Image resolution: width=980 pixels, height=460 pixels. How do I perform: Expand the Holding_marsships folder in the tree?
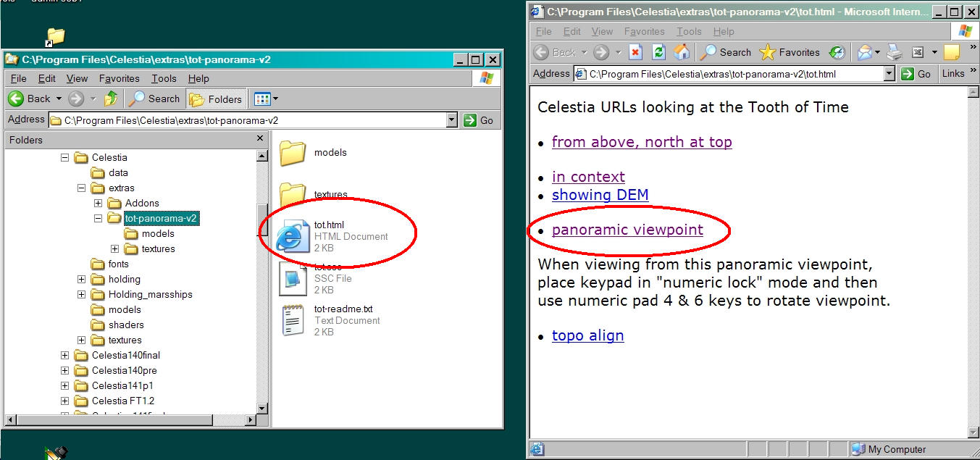81,294
